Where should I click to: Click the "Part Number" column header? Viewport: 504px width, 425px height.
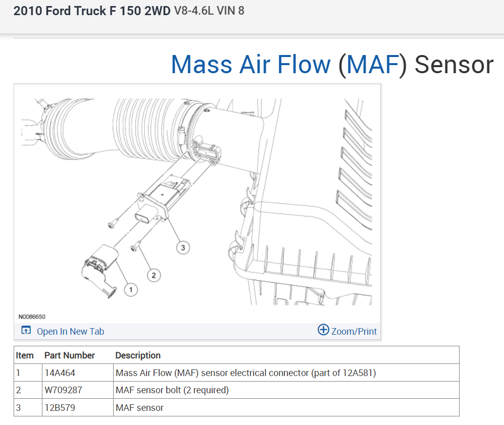pyautogui.click(x=70, y=355)
